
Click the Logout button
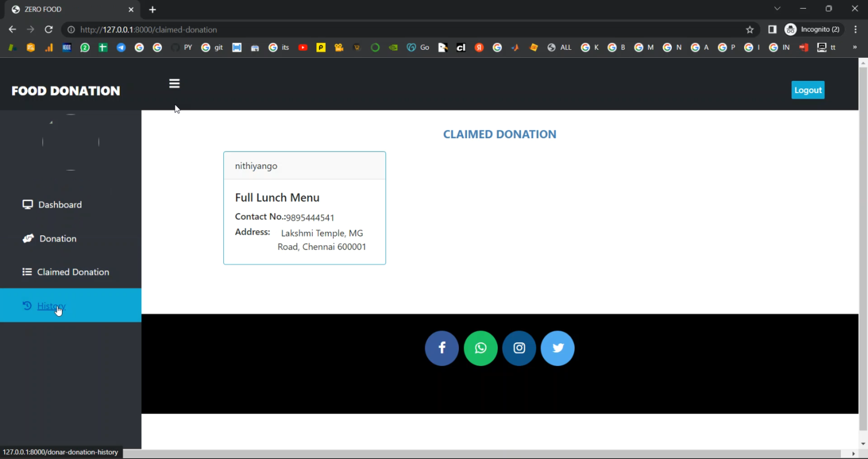pos(808,90)
